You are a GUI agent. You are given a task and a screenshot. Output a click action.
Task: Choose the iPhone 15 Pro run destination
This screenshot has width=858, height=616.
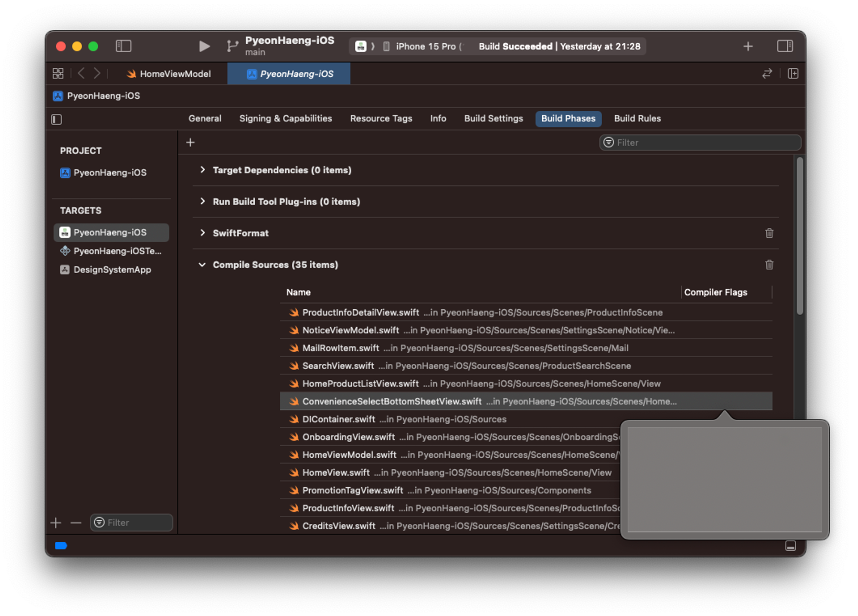[426, 46]
